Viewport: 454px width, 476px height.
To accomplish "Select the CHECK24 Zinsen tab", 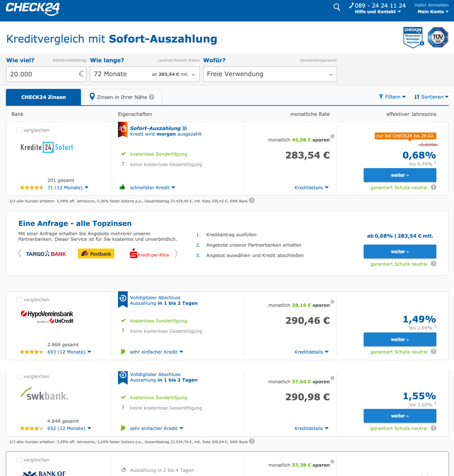I will pos(43,97).
